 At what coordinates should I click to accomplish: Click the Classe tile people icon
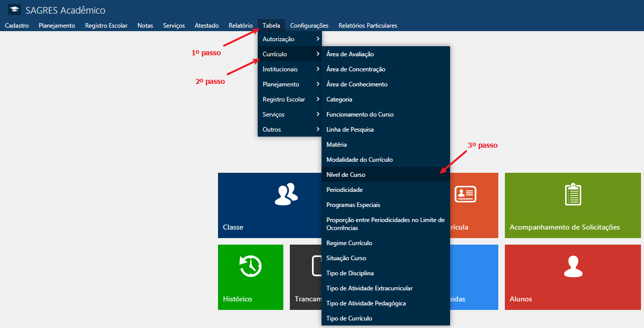pyautogui.click(x=286, y=194)
